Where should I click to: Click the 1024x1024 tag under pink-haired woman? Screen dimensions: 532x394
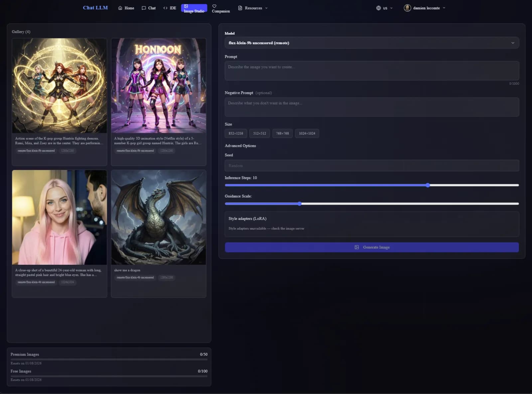click(67, 282)
